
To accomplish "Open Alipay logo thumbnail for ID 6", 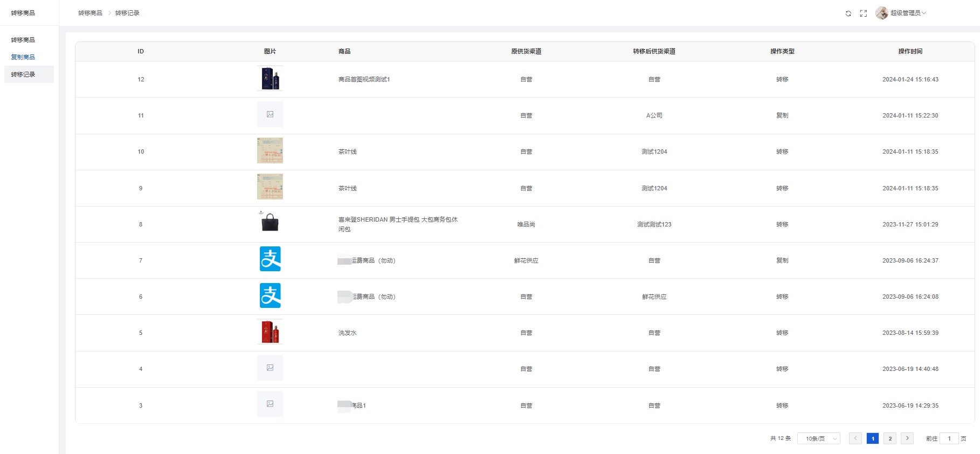I will tap(270, 295).
